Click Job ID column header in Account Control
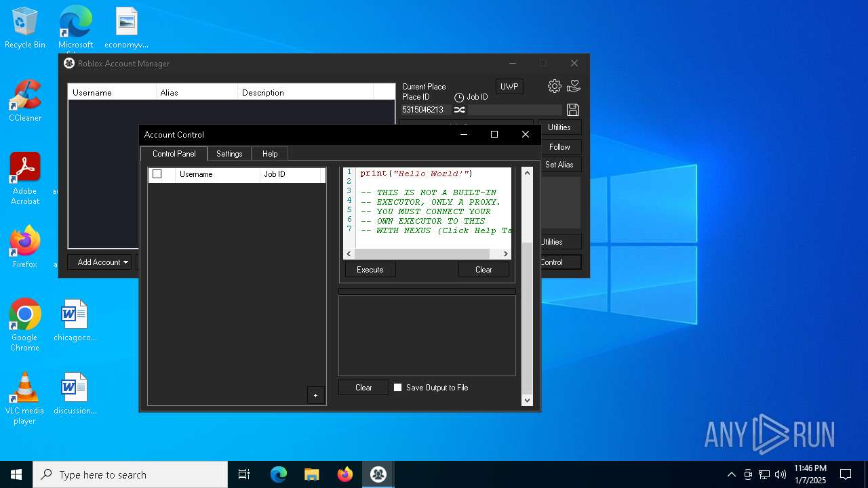 click(290, 174)
